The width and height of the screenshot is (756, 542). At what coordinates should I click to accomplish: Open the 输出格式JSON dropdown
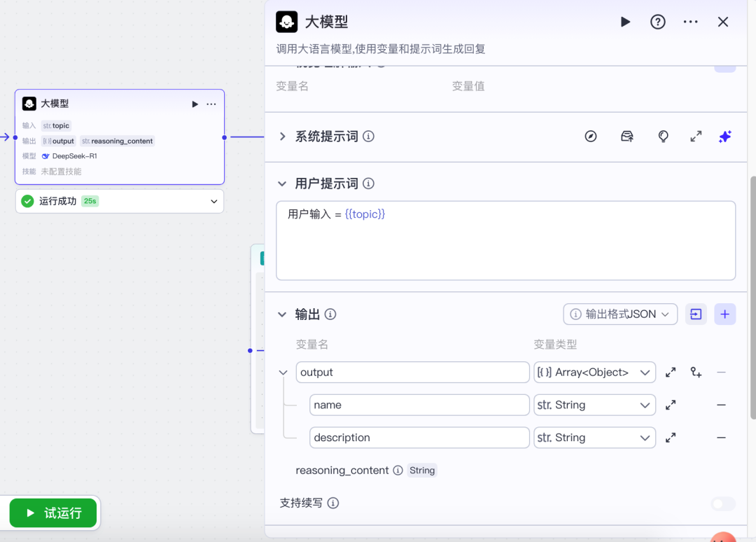tap(620, 314)
